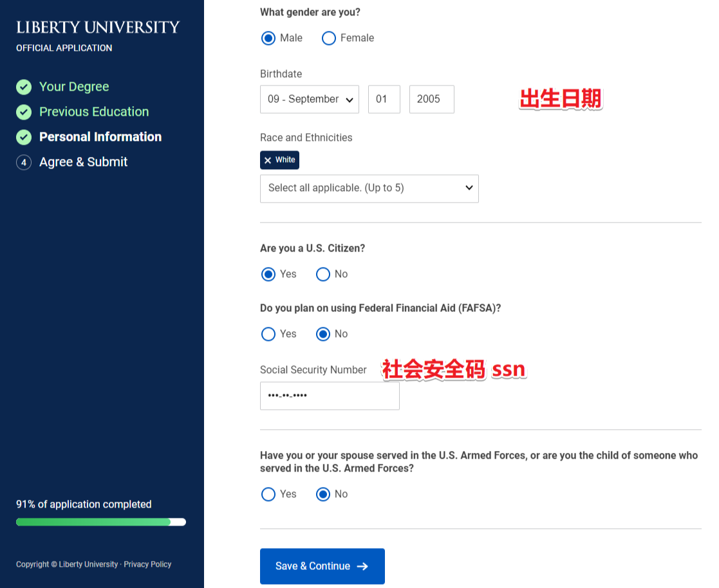Click the 91% of application completed text

(84, 504)
